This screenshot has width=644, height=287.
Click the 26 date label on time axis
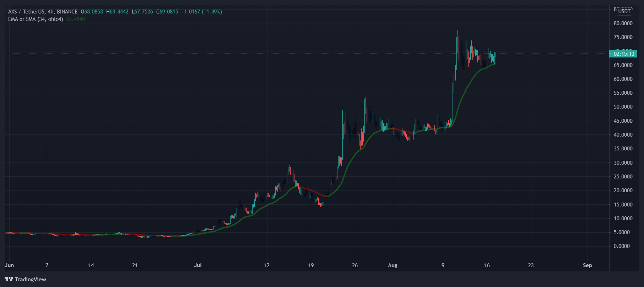355,265
